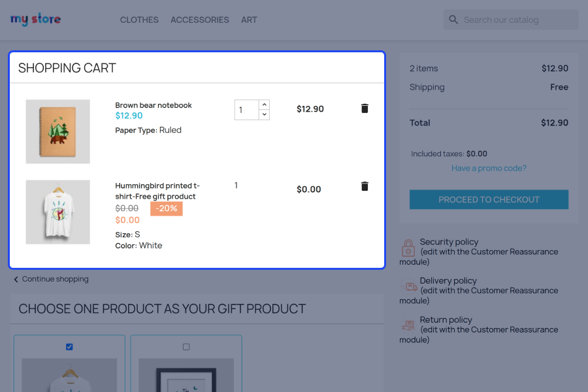Click the Security policy text
The width and height of the screenshot is (588, 392).
tap(449, 242)
